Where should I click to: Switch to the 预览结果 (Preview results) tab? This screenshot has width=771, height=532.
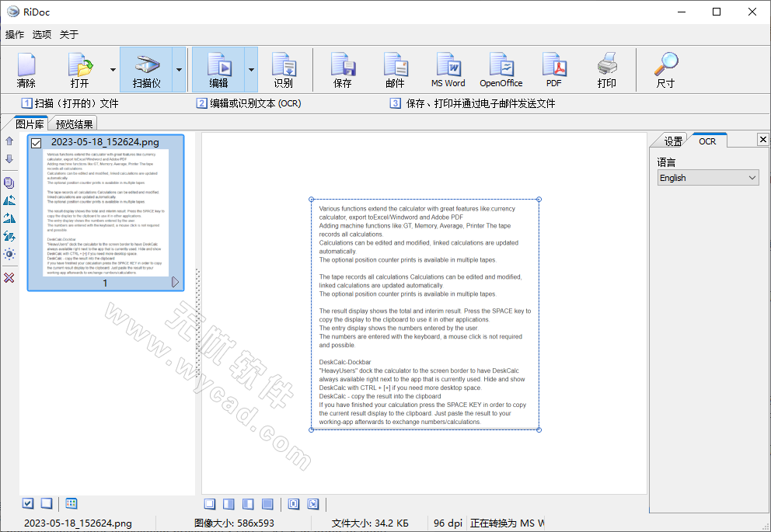pyautogui.click(x=74, y=122)
